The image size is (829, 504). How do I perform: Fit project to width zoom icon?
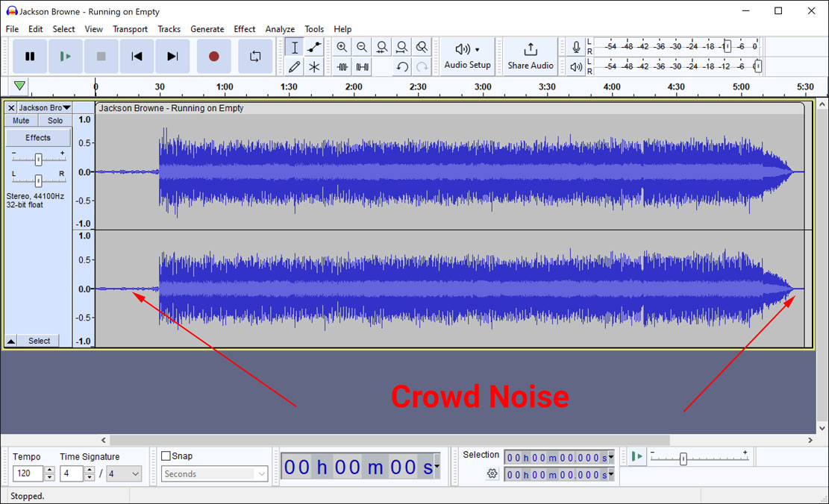point(401,47)
